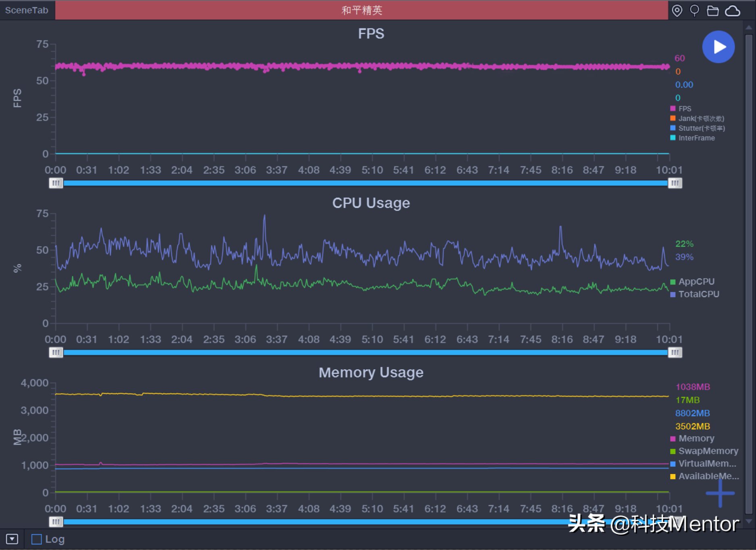Screen dimensions: 756x550
Task: Toggle the Stutter legend entry
Action: click(698, 128)
